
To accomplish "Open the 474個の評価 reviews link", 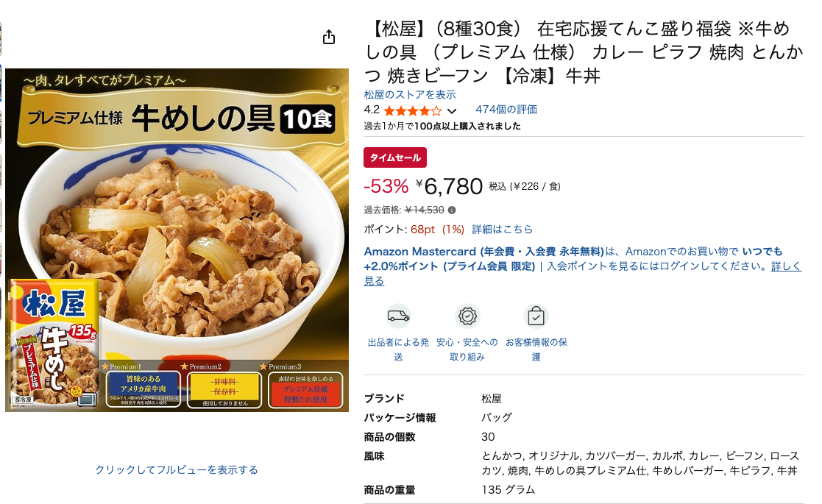I will (506, 110).
